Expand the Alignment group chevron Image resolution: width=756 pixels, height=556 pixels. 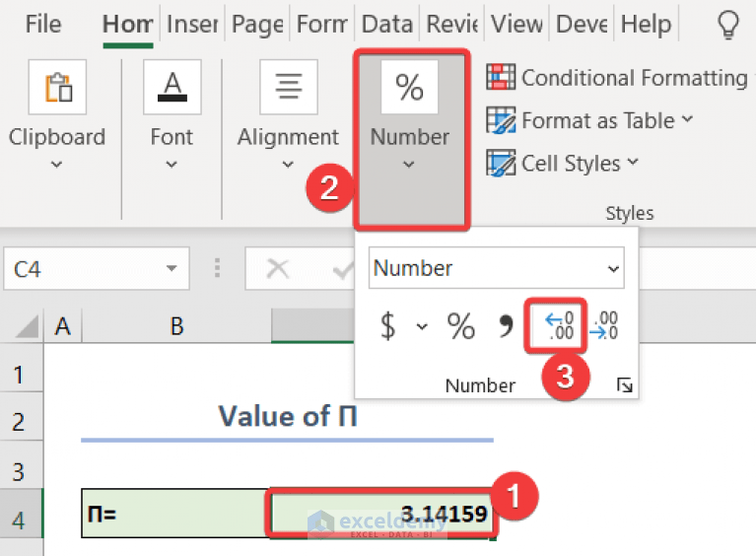coord(288,165)
